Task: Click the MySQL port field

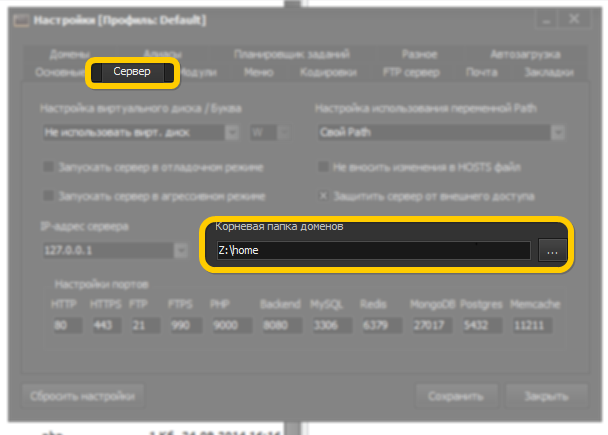Action: click(326, 325)
